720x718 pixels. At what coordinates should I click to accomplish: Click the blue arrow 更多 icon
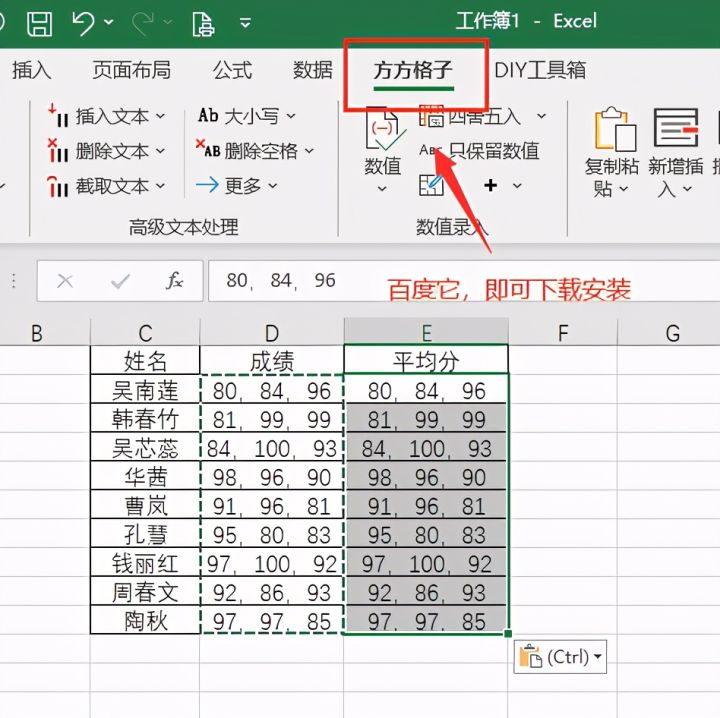207,185
